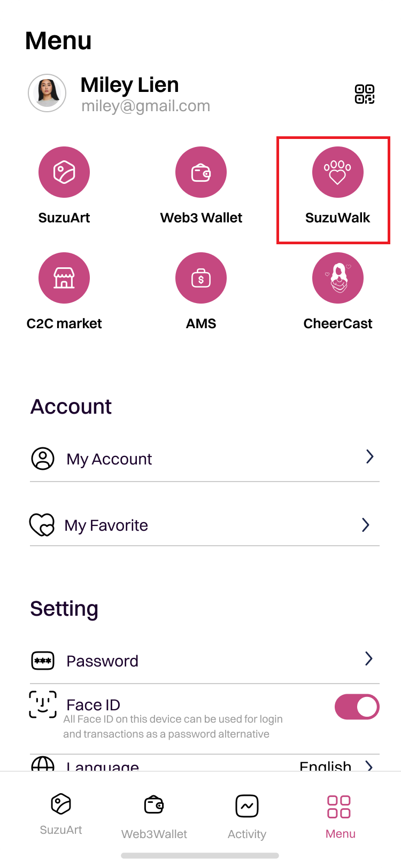This screenshot has height=868, width=401.
Task: Open the C2C market storefront icon
Action: point(64,278)
